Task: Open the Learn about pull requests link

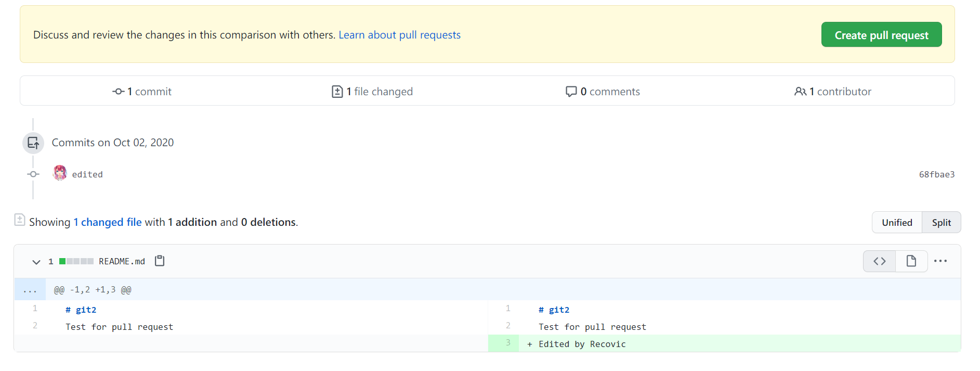Action: (x=399, y=35)
